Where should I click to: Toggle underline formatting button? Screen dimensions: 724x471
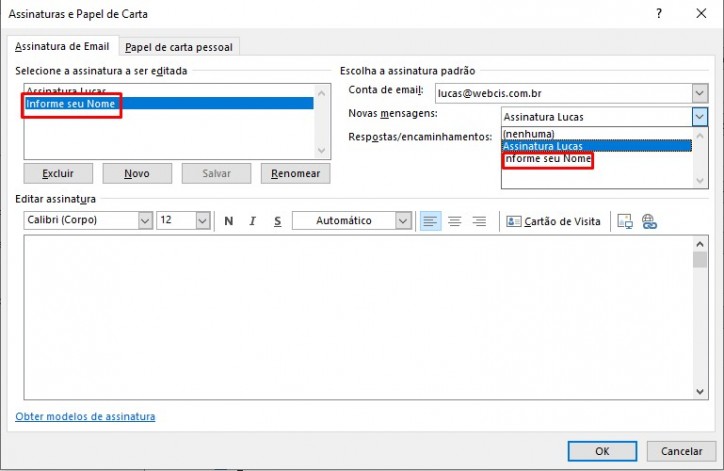(277, 221)
